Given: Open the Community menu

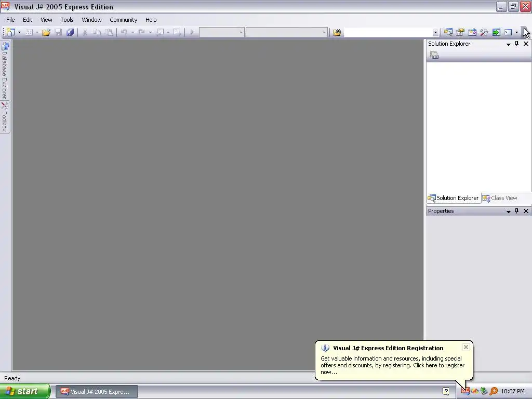Looking at the screenshot, I should [124, 20].
